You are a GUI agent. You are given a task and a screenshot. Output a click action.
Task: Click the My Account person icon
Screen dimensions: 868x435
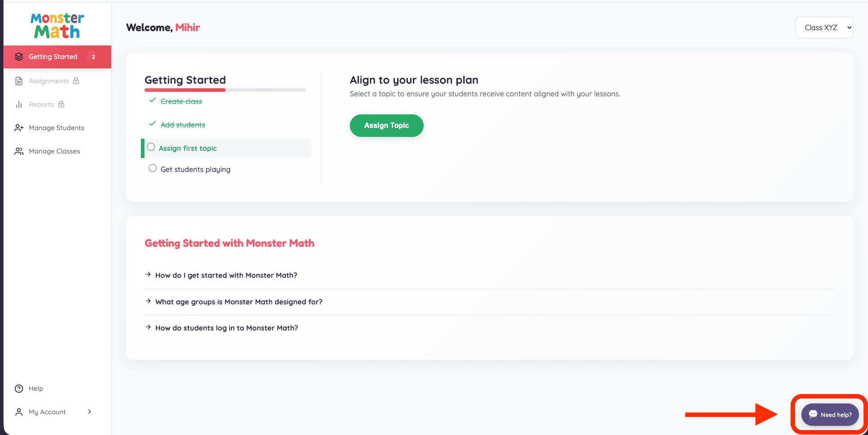click(x=19, y=412)
